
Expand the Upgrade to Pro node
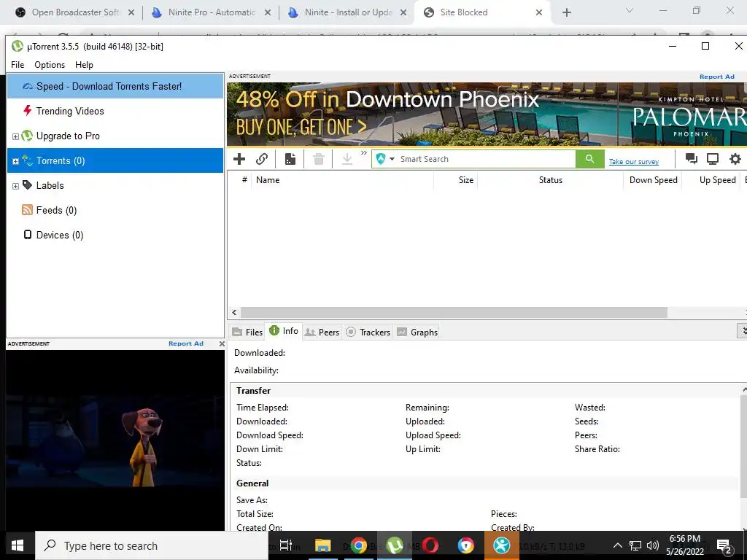pyautogui.click(x=15, y=136)
